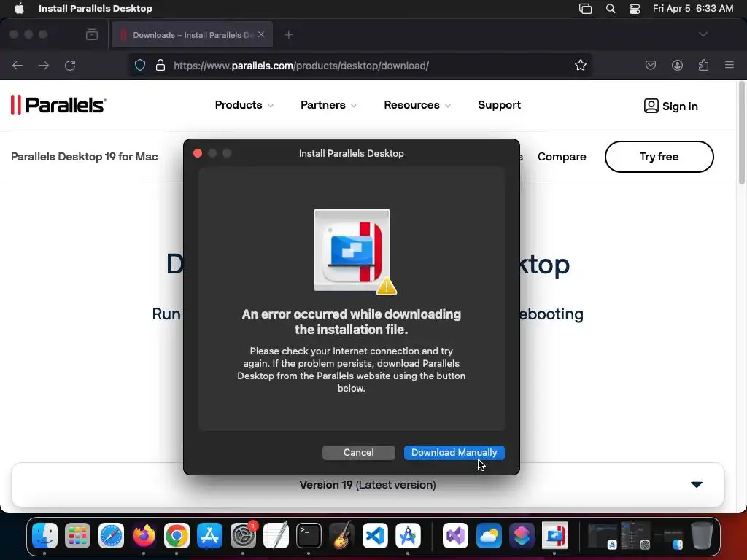Open the Firefox account icon
The image size is (747, 560).
[677, 65]
